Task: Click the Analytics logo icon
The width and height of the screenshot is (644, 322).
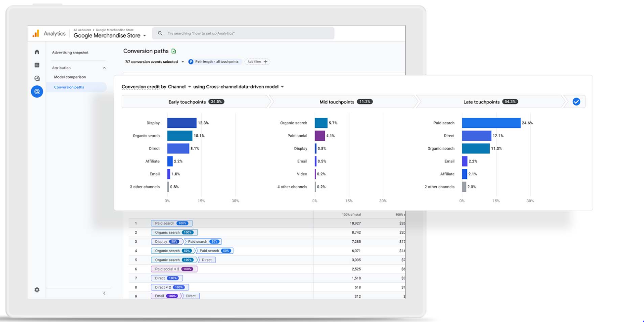Action: tap(36, 34)
